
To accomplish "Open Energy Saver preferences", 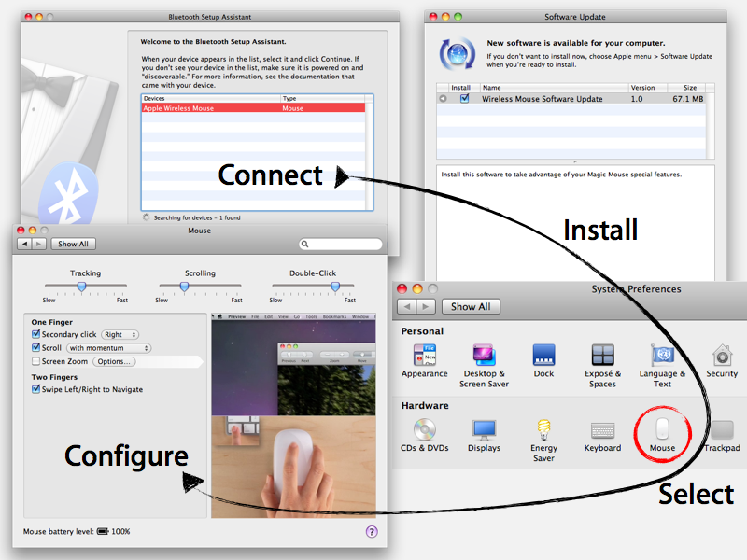I will [543, 441].
